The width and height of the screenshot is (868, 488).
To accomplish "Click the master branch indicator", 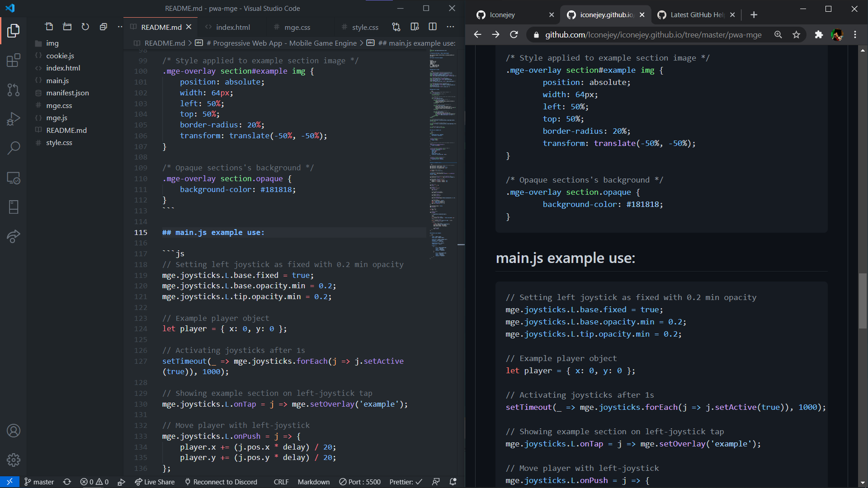I will click(x=39, y=482).
